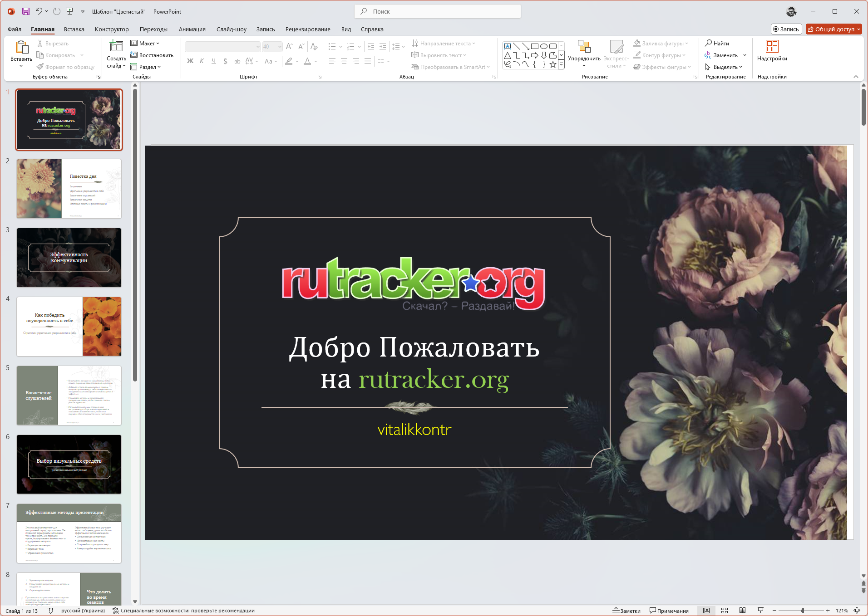
Task: Open Add-ins (Надстройки) icon
Action: (x=772, y=46)
